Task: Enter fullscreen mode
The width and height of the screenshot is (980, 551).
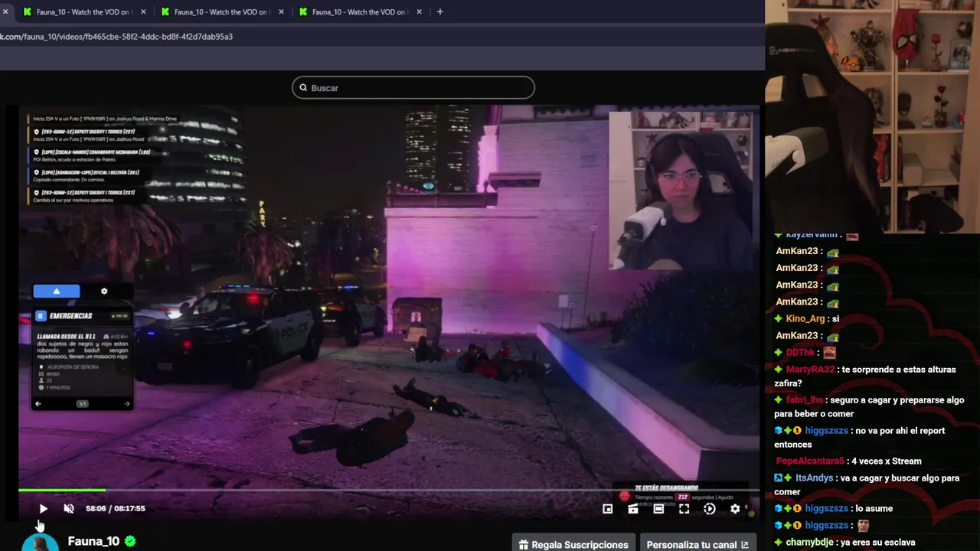Action: click(x=684, y=509)
